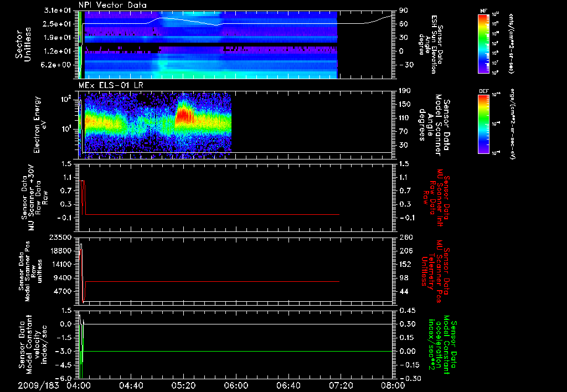This screenshot has width=567, height=392.
Task: Click the NF color scale bar
Action: pyautogui.click(x=484, y=43)
